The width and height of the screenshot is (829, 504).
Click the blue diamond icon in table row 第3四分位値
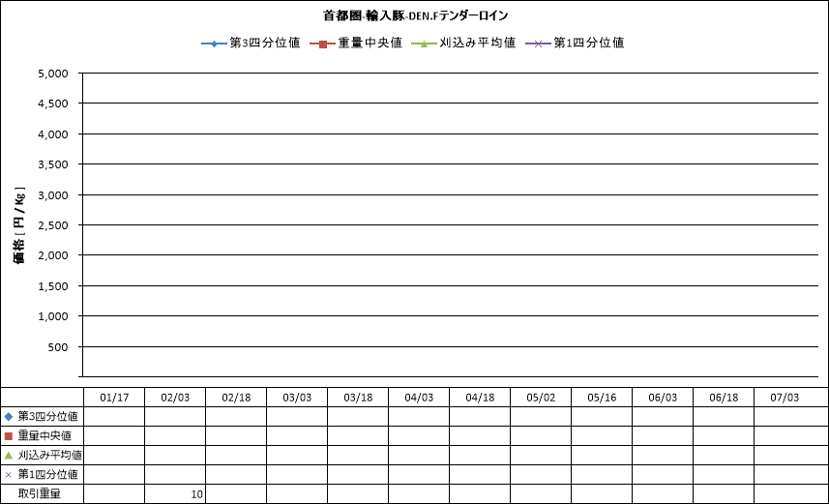coord(9,417)
